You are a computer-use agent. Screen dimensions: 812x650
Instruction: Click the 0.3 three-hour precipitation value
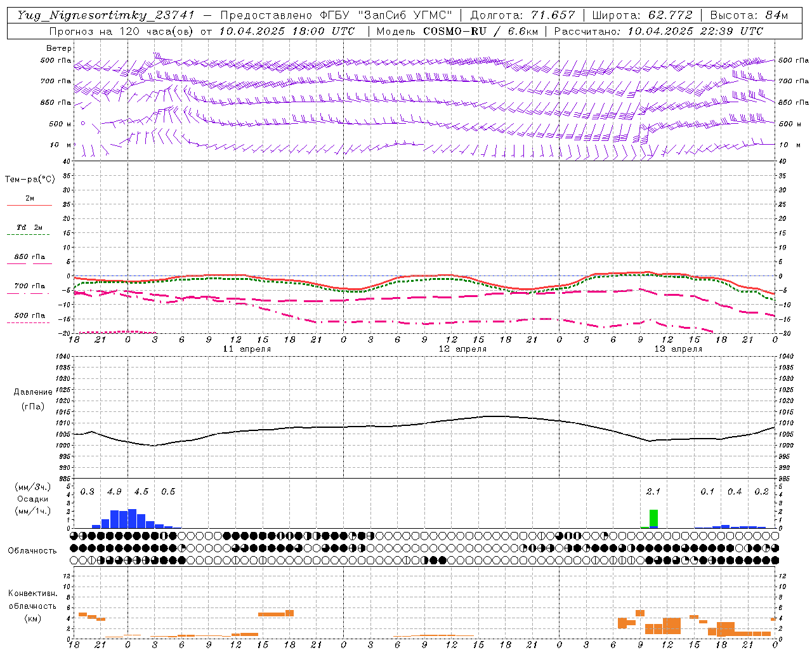88,492
